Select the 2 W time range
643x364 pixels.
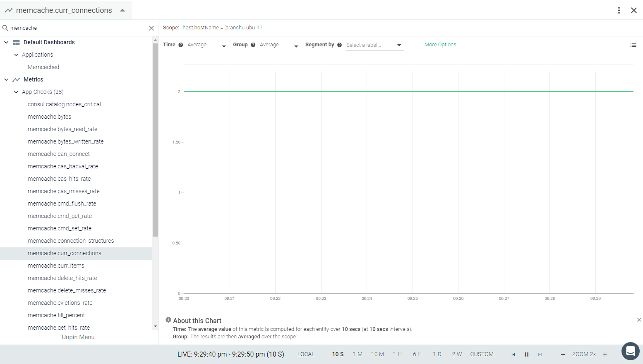[x=457, y=354]
